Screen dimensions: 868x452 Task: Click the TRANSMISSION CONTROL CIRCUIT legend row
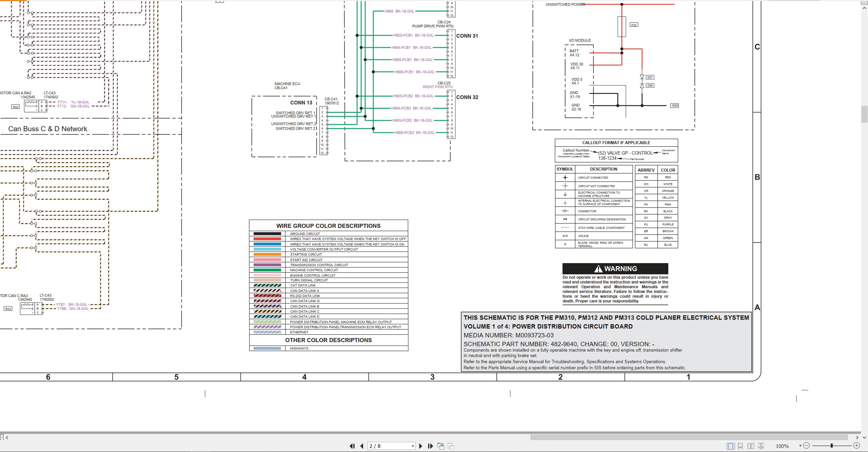(x=329, y=265)
